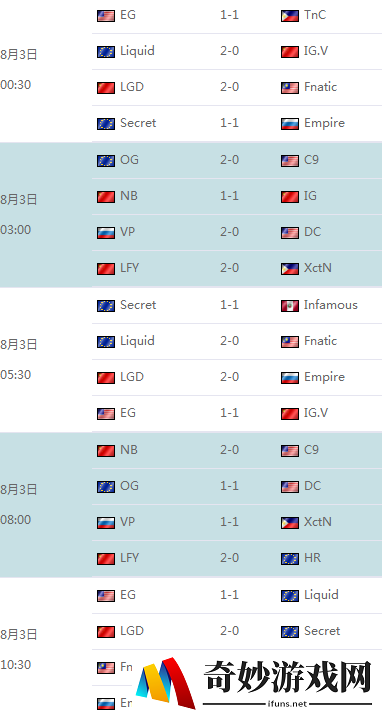The image size is (382, 715).
Task: Click the Peru flag beside Infamous
Action: click(x=289, y=306)
